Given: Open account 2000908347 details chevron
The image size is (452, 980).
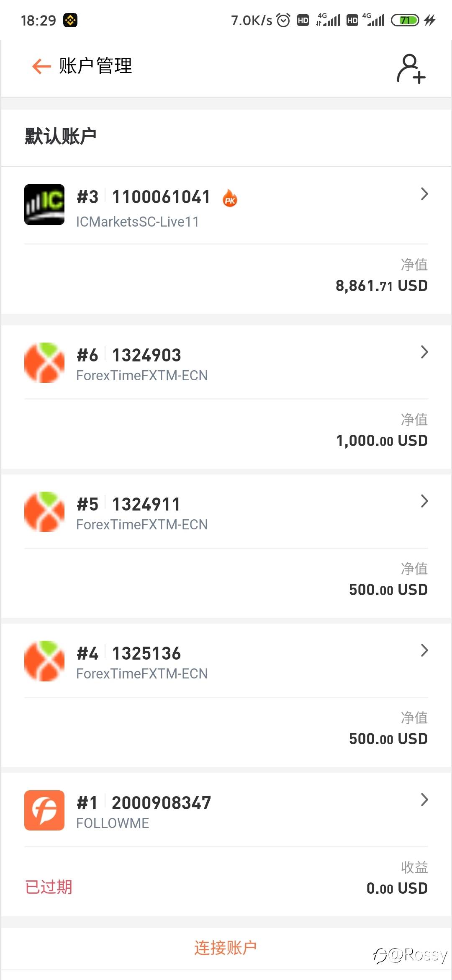Looking at the screenshot, I should (424, 800).
